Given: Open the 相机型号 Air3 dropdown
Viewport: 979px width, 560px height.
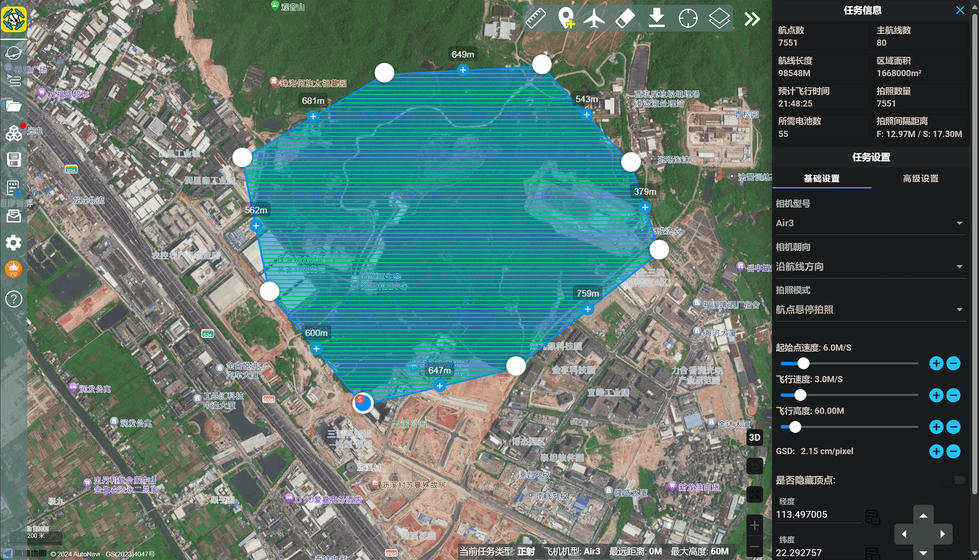Looking at the screenshot, I should [870, 223].
